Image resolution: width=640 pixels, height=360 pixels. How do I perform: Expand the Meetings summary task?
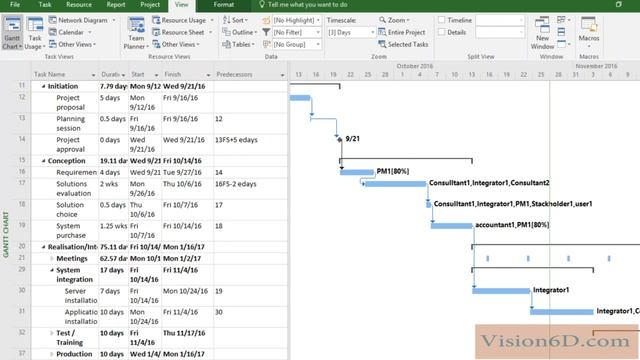[52, 259]
